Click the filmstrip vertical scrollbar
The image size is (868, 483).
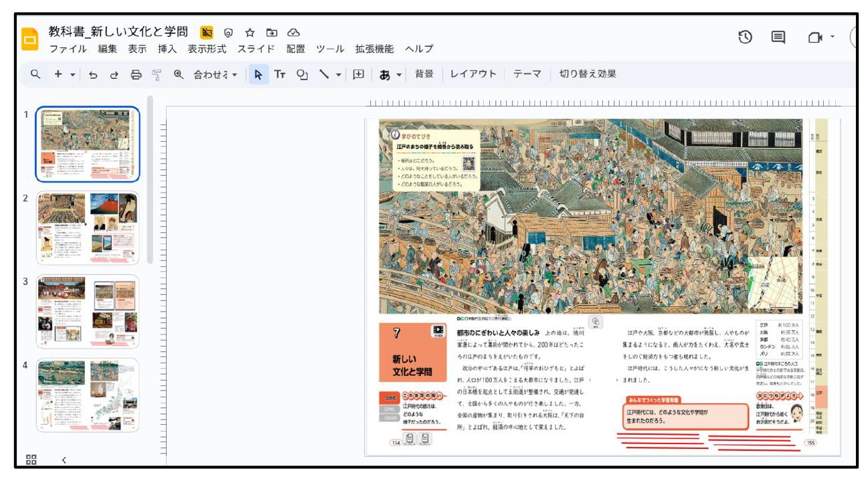[150, 181]
